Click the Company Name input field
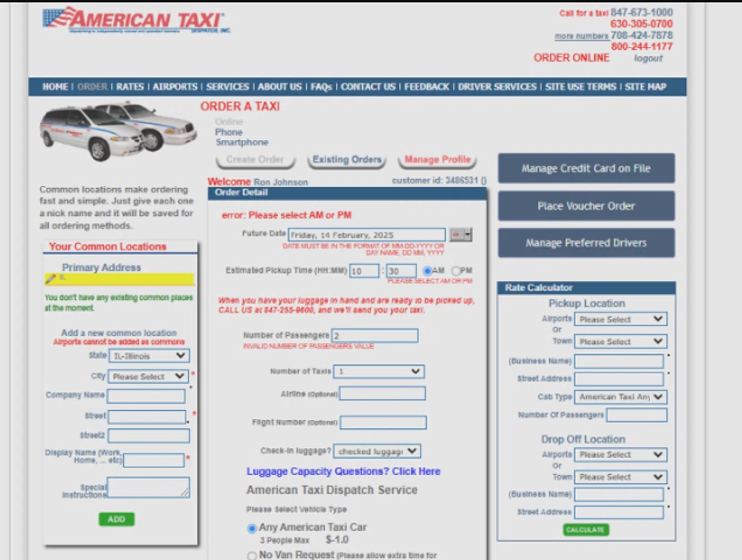742x560 pixels. [146, 396]
